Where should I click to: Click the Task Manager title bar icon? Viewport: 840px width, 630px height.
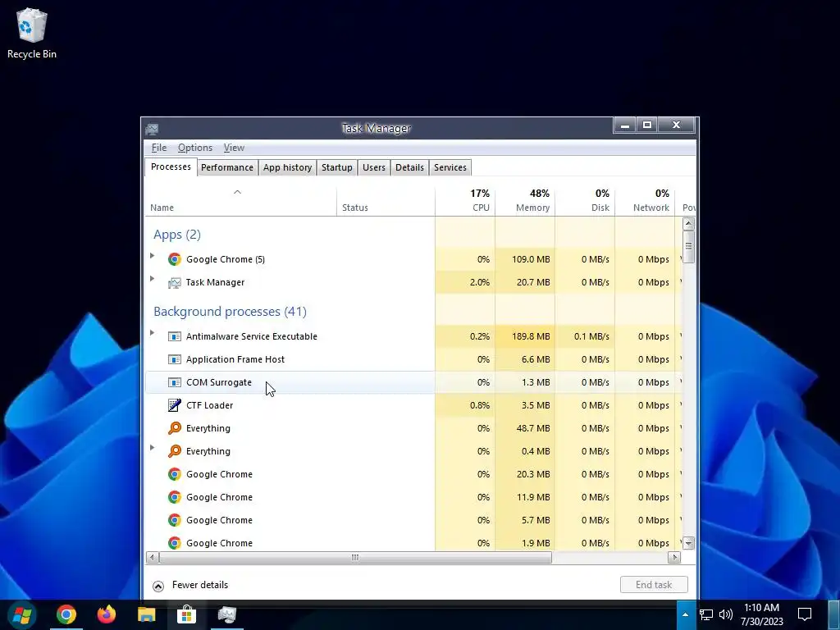[152, 129]
